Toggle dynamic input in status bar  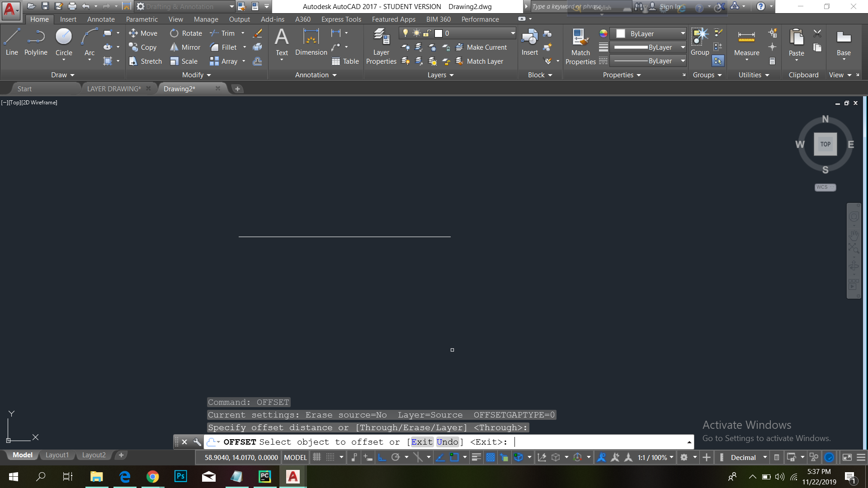(x=368, y=457)
